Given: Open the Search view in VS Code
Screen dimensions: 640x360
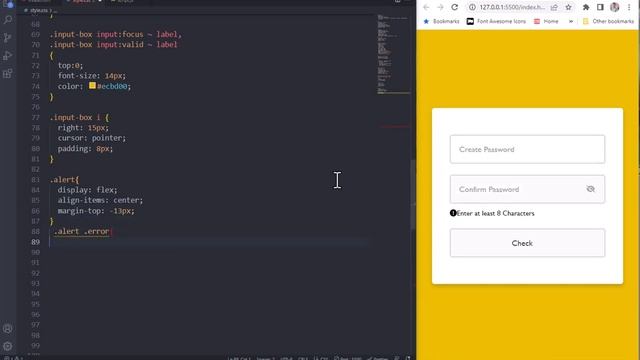Looking at the screenshot, I should 7,20.
